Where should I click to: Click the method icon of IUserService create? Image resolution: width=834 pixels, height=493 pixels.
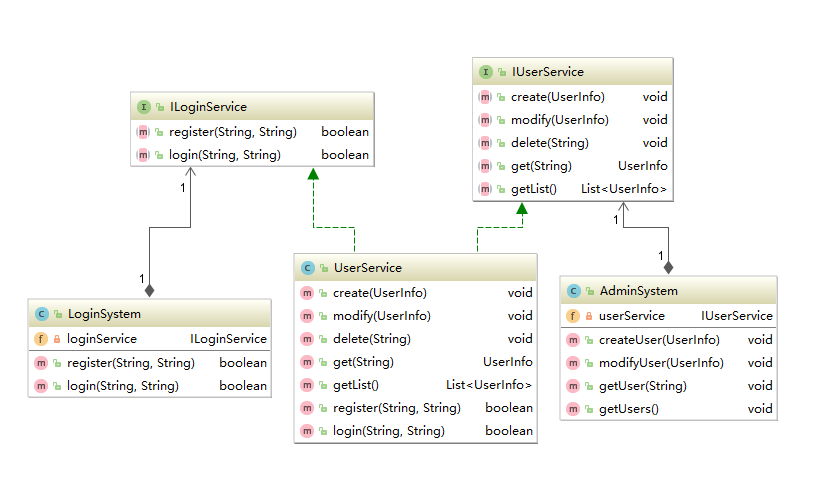click(485, 97)
